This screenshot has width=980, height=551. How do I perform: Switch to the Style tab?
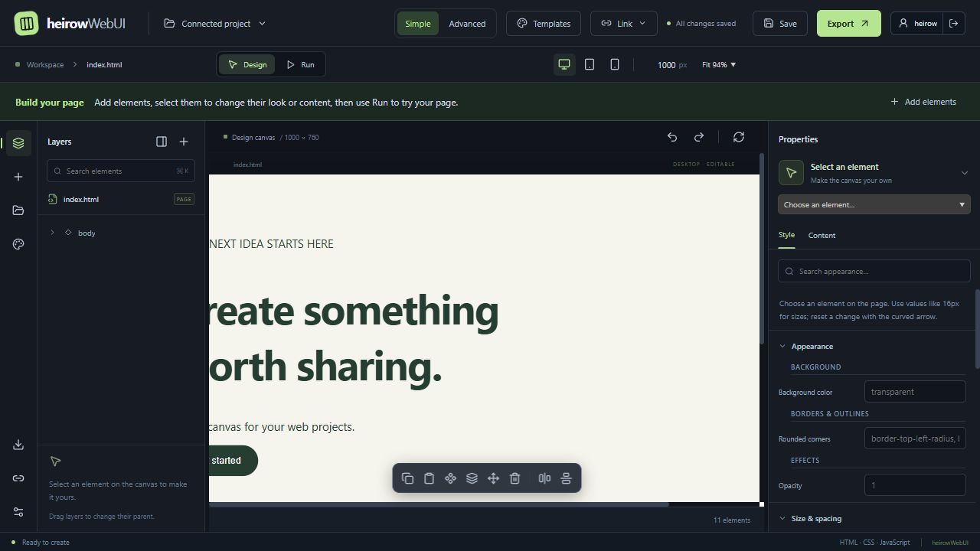pyautogui.click(x=786, y=236)
